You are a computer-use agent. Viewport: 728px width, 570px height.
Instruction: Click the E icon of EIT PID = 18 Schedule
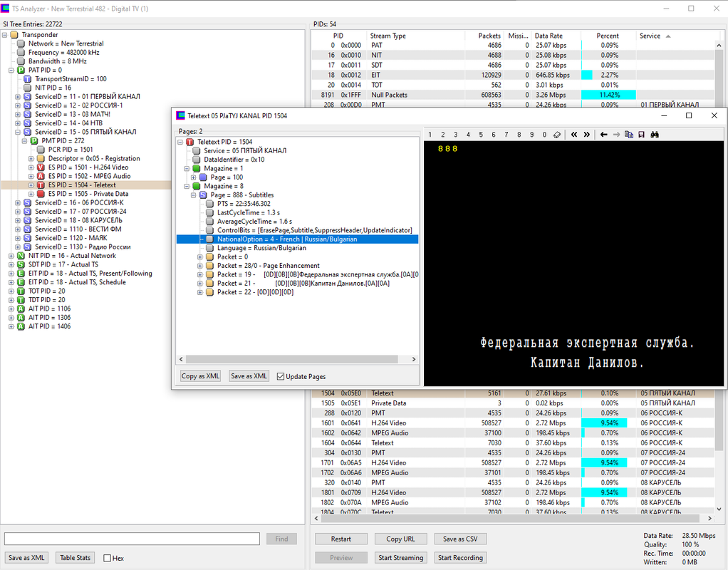21,282
